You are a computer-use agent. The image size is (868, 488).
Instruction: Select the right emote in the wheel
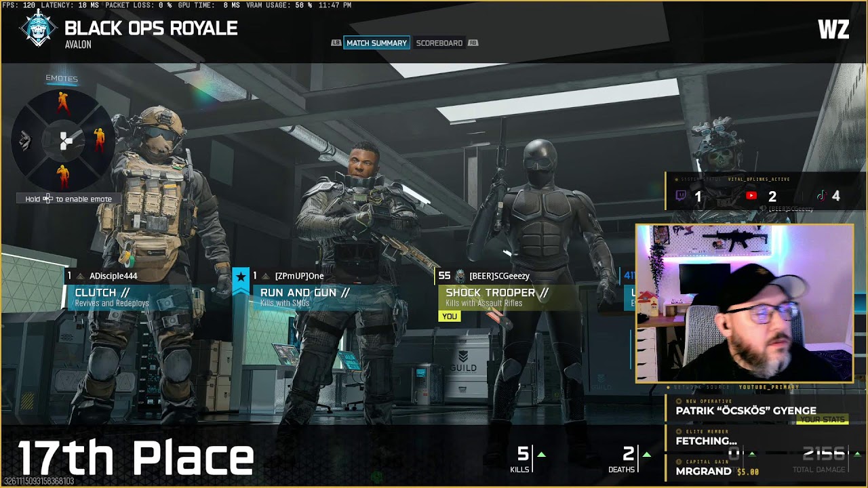pyautogui.click(x=99, y=140)
